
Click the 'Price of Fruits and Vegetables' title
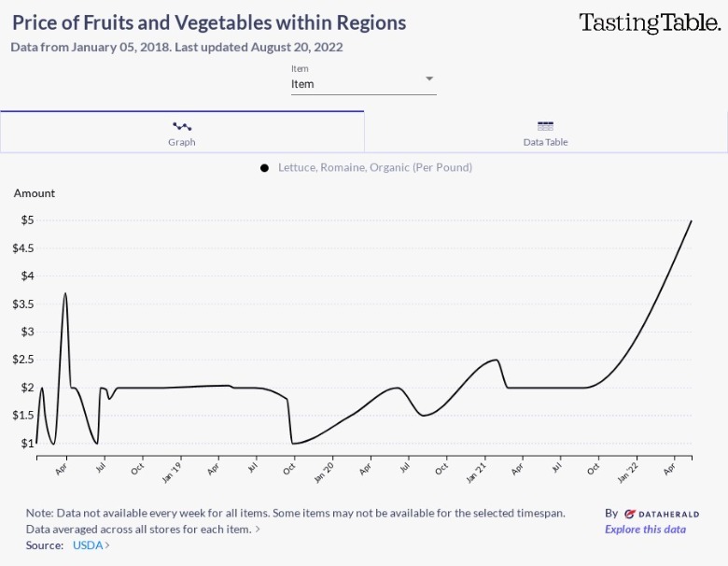click(x=209, y=22)
